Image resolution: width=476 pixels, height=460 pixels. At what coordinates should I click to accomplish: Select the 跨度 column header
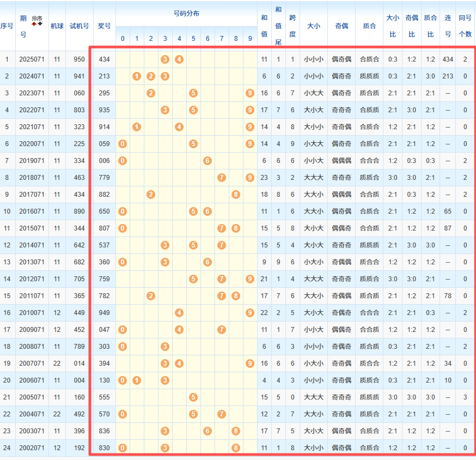pos(292,26)
